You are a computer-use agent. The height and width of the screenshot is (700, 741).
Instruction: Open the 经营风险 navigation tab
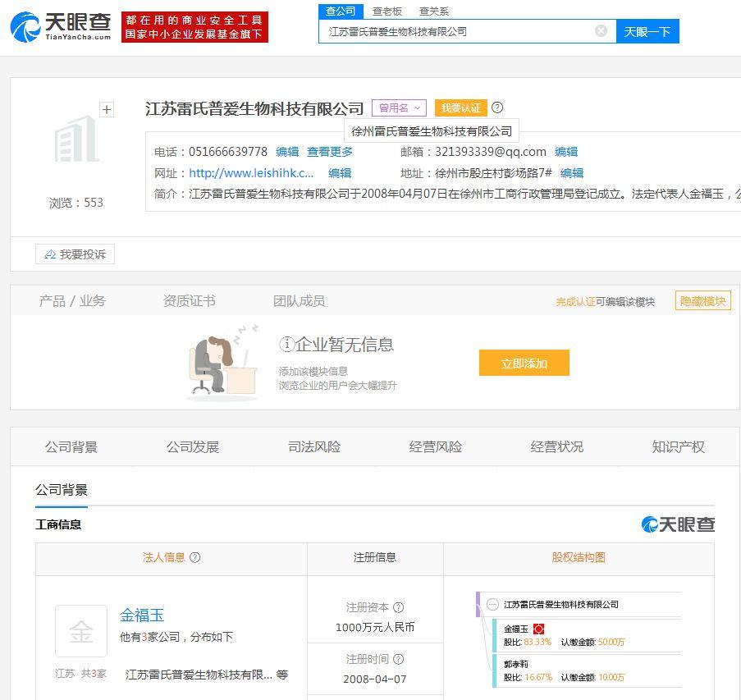pyautogui.click(x=436, y=446)
